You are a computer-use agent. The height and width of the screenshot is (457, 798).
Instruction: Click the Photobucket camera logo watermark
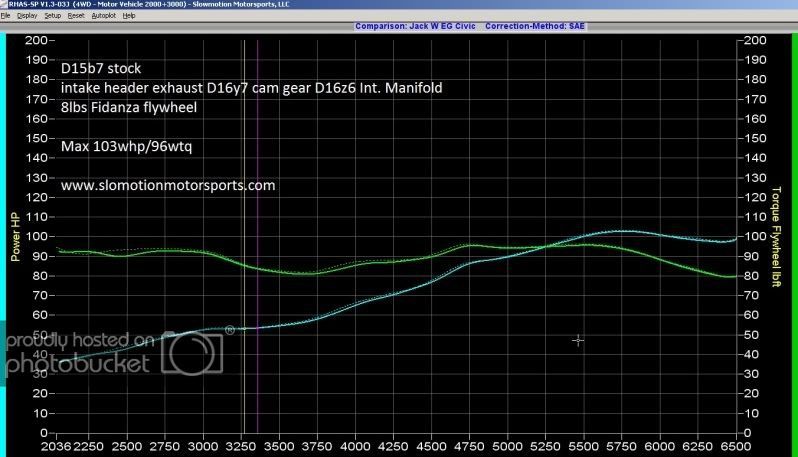coord(194,351)
